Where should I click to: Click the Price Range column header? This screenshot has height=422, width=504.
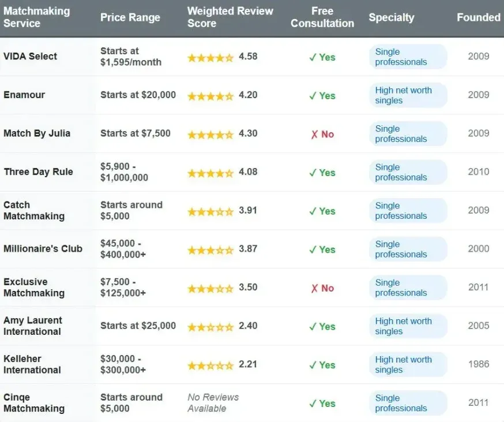(x=130, y=17)
